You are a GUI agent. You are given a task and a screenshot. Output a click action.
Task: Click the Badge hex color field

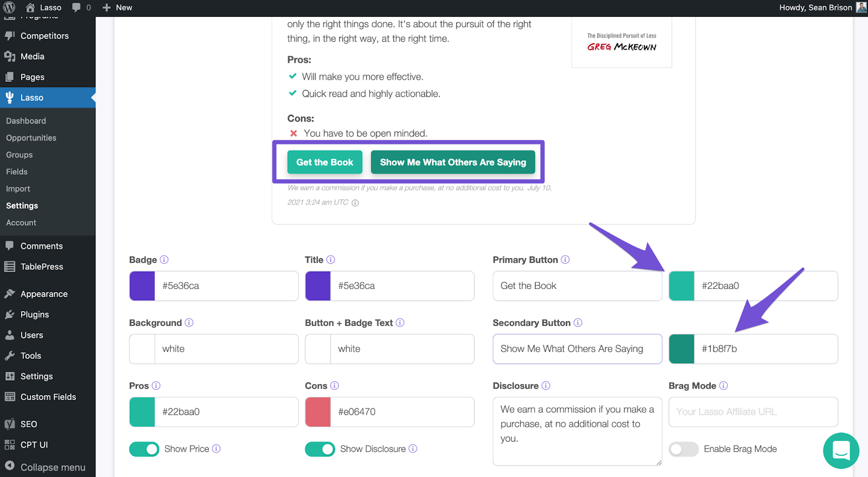coord(226,286)
